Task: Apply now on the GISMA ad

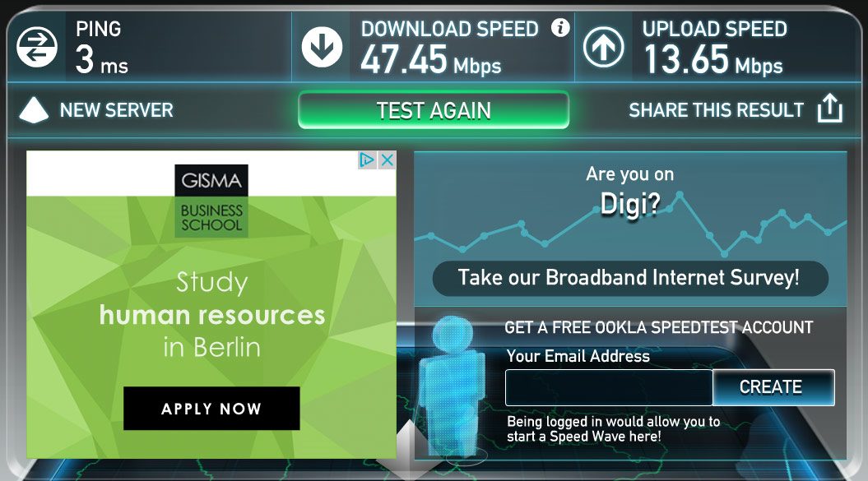Action: click(x=211, y=409)
